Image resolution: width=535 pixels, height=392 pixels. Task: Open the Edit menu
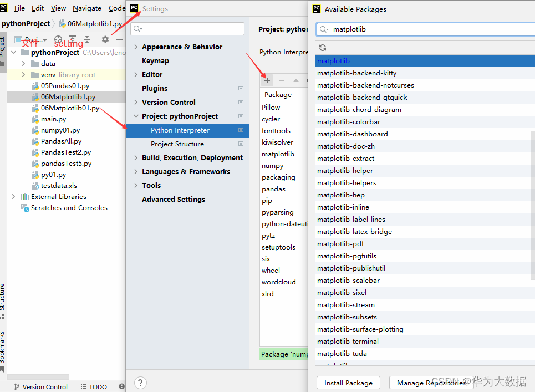[x=38, y=8]
